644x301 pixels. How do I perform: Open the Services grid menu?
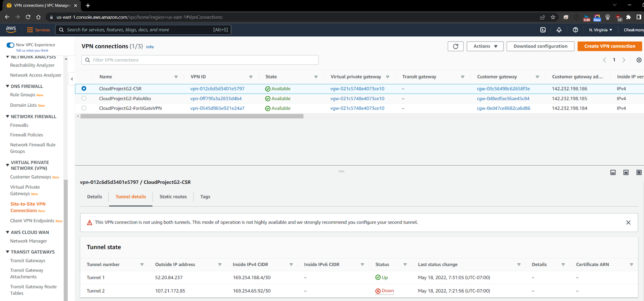[38, 30]
